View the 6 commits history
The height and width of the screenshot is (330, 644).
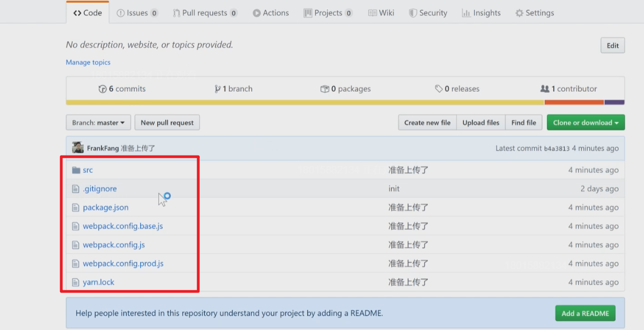coord(122,89)
